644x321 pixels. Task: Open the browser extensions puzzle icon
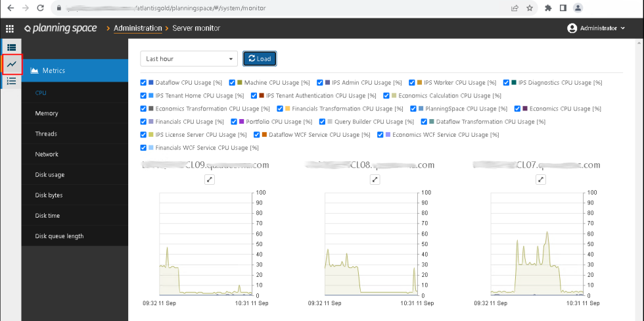548,8
